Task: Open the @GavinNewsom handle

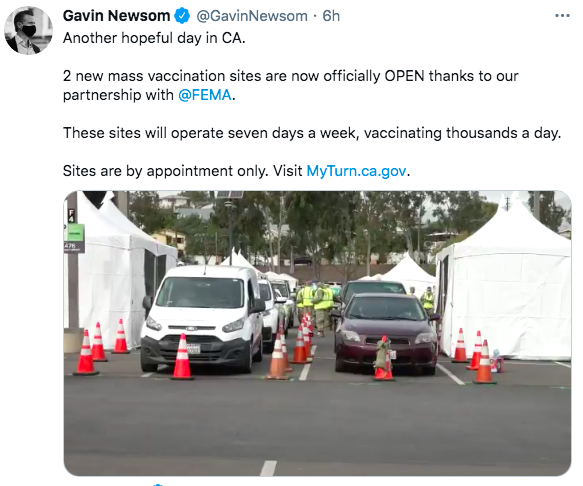Action: (x=252, y=16)
